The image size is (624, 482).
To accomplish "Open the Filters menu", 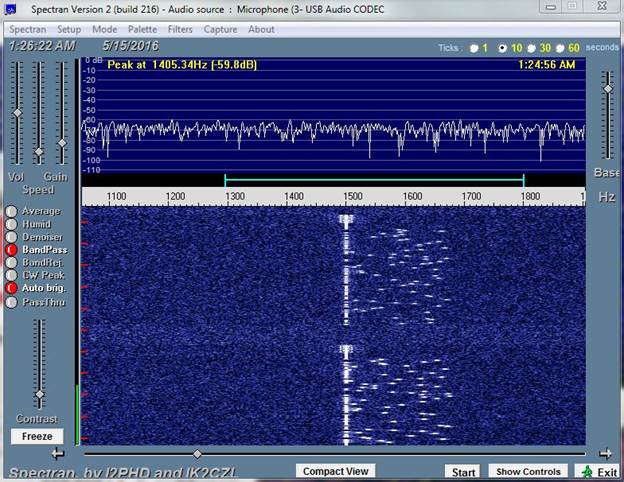I will pos(180,29).
